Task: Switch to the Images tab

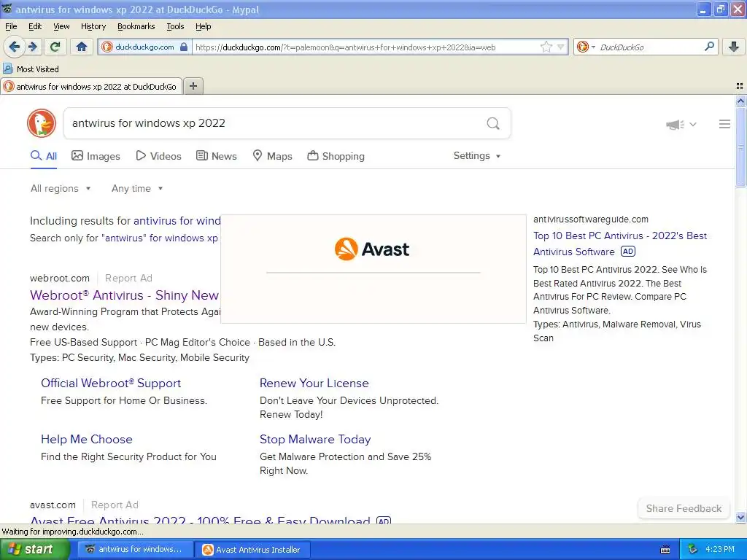Action: [96, 156]
